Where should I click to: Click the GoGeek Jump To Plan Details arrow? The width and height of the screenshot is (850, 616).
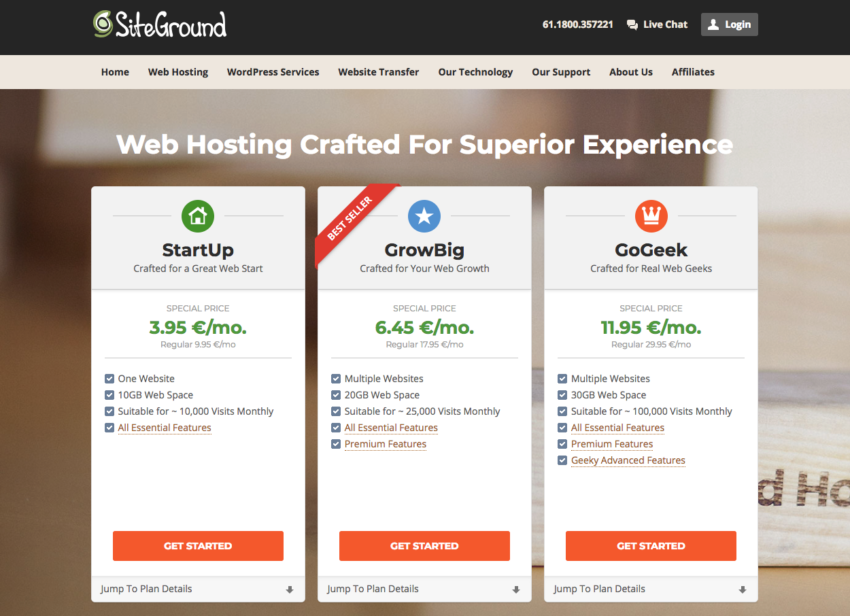743,589
